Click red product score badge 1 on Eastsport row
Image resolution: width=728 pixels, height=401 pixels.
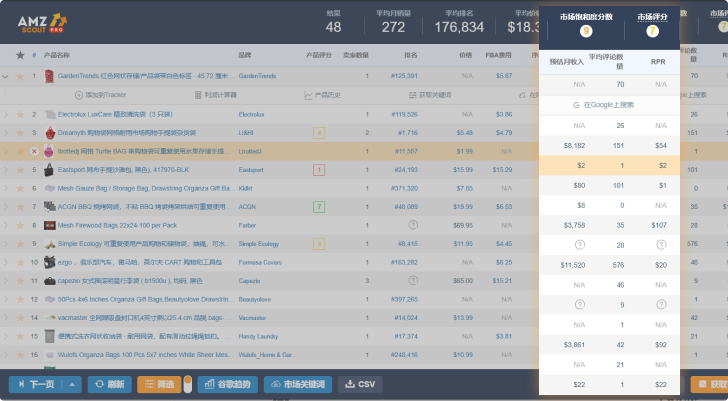319,170
